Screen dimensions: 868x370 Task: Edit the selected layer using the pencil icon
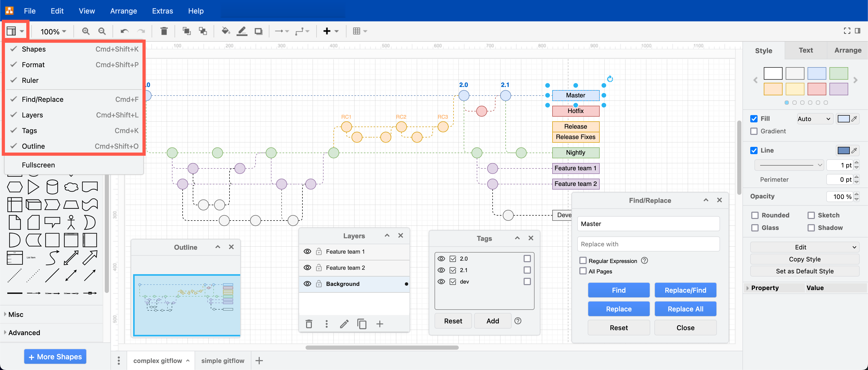click(x=344, y=324)
